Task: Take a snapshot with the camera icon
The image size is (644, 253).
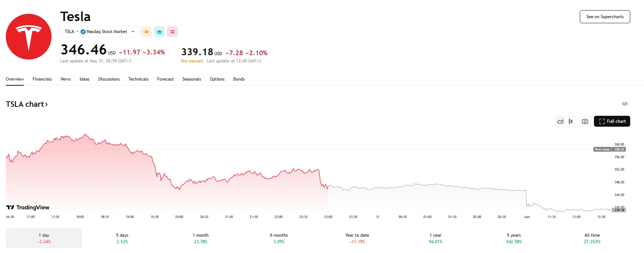Action: (584, 121)
